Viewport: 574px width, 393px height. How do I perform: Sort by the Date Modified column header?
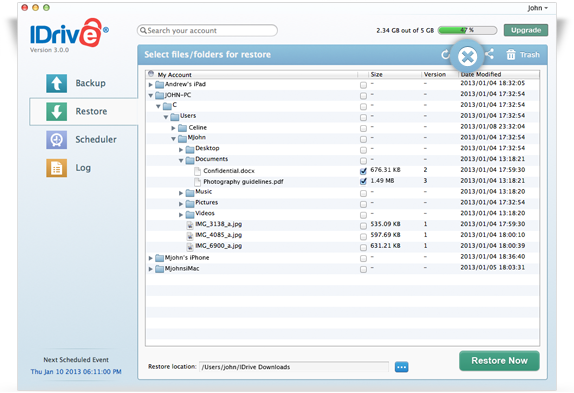tap(499, 75)
